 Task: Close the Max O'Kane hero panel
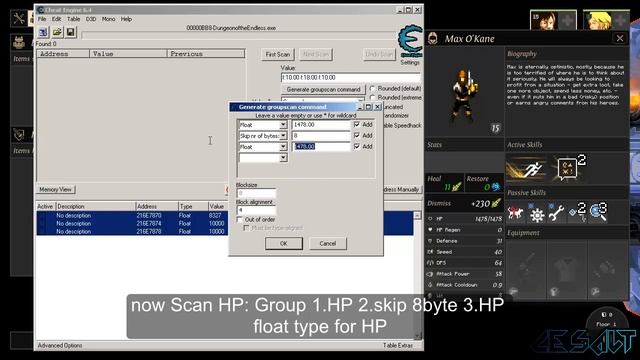620,38
